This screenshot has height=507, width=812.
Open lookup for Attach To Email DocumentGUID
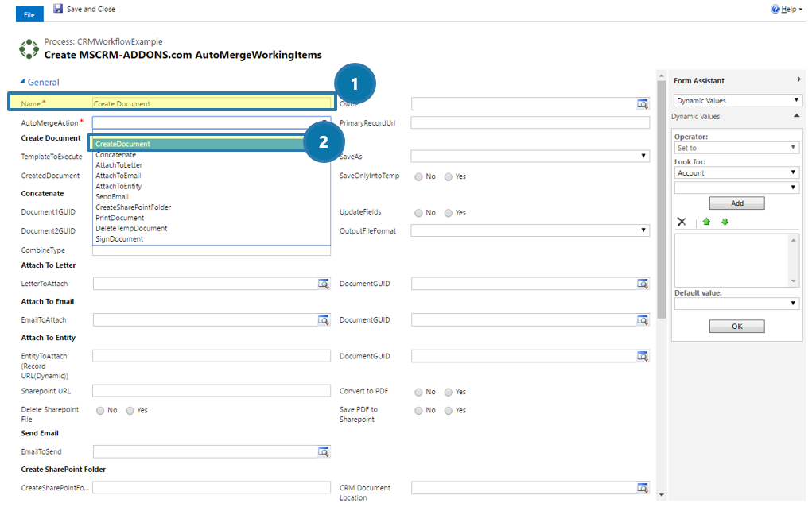[642, 319]
